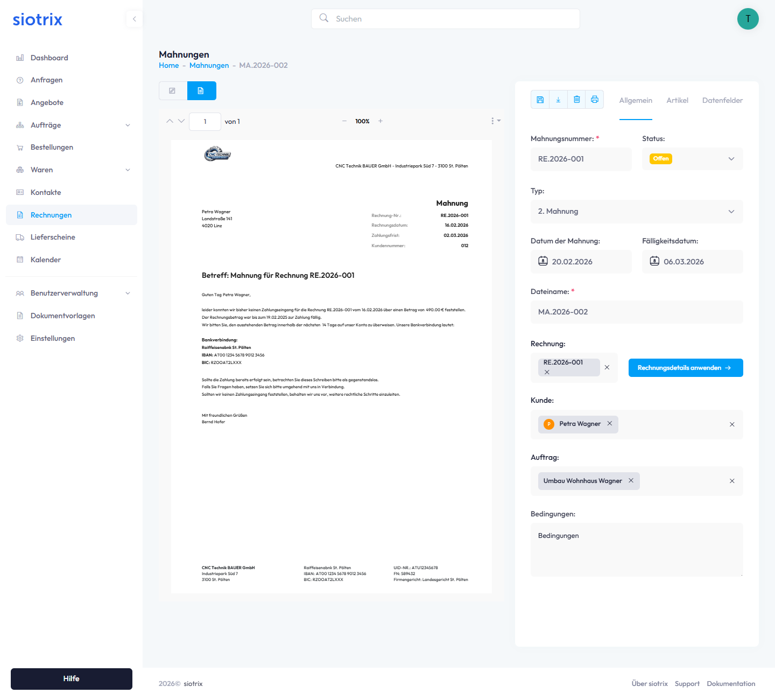Switch to edit view icon
This screenshot has height=700, width=775.
pyautogui.click(x=173, y=91)
